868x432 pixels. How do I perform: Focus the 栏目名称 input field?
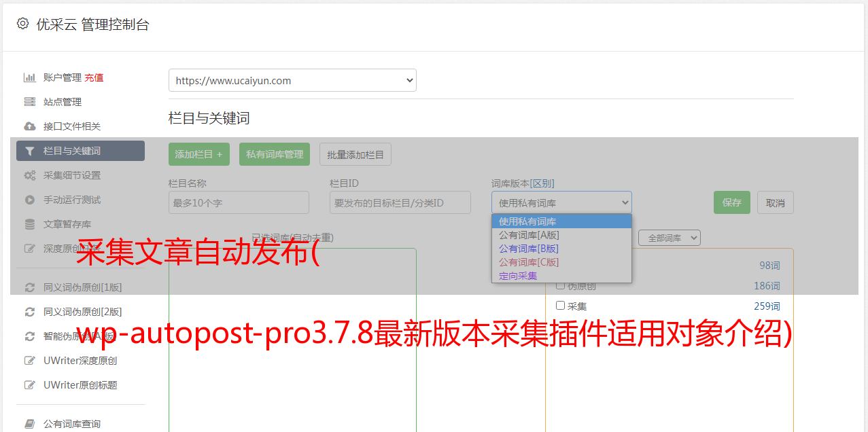tap(239, 202)
